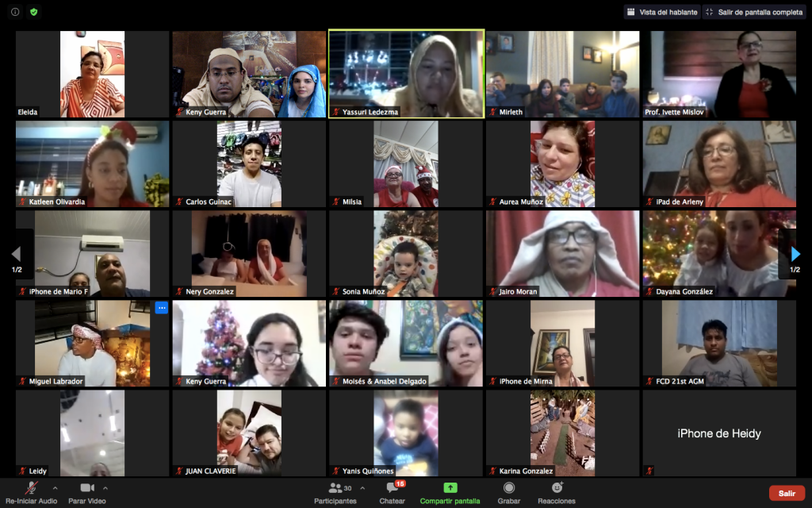Image resolution: width=812 pixels, height=508 pixels.
Task: Select Salir de pantalla completa
Action: (x=753, y=12)
